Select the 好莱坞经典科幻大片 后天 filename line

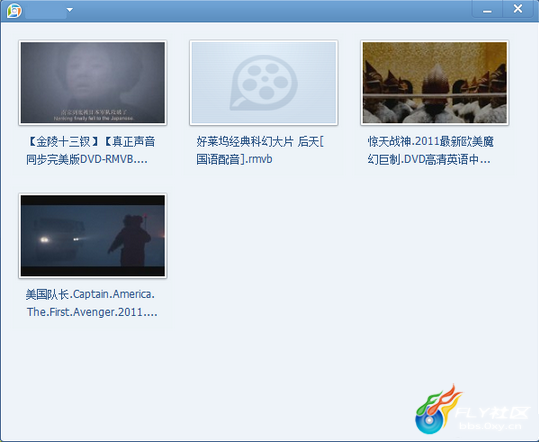pos(260,142)
